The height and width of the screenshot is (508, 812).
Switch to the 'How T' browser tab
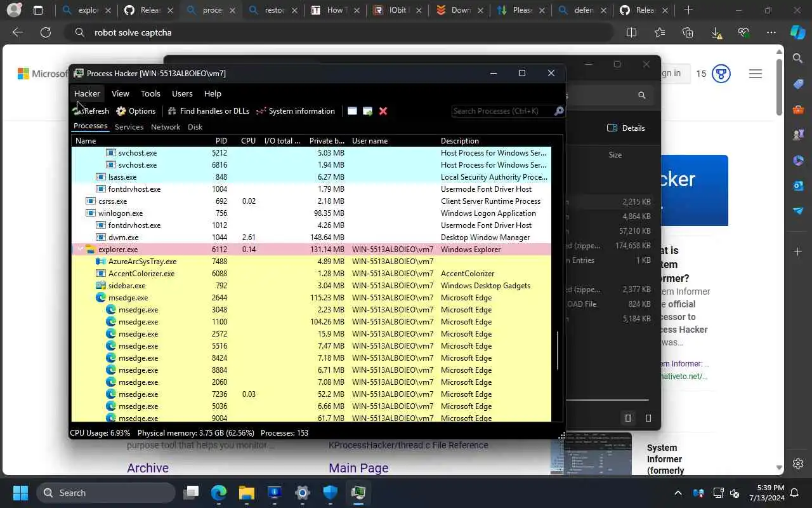point(334,10)
